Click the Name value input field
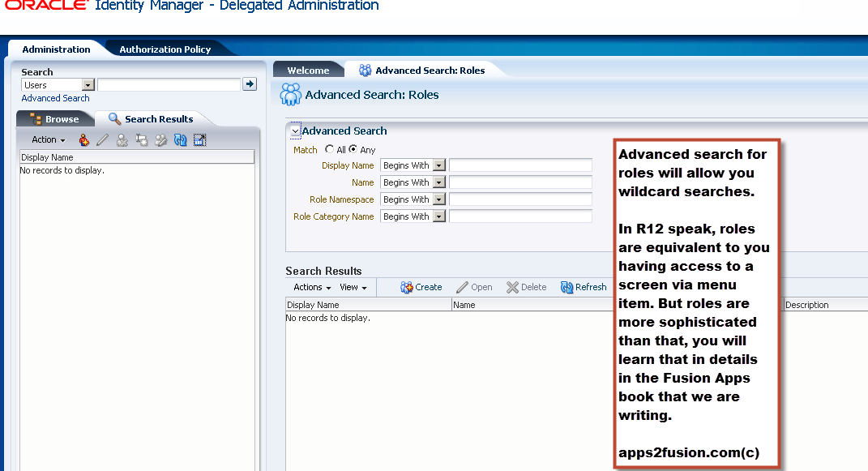This screenshot has width=868, height=471. [x=520, y=182]
